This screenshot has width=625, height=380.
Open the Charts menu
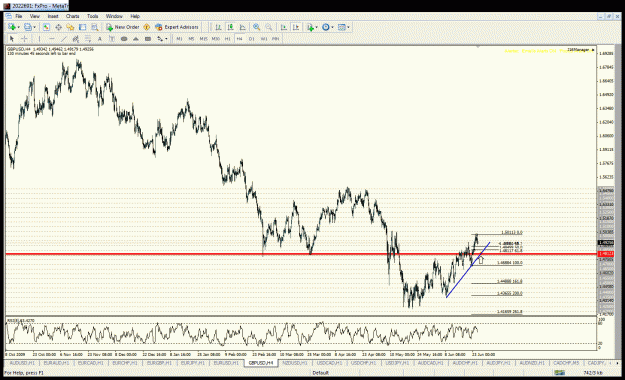(x=73, y=16)
